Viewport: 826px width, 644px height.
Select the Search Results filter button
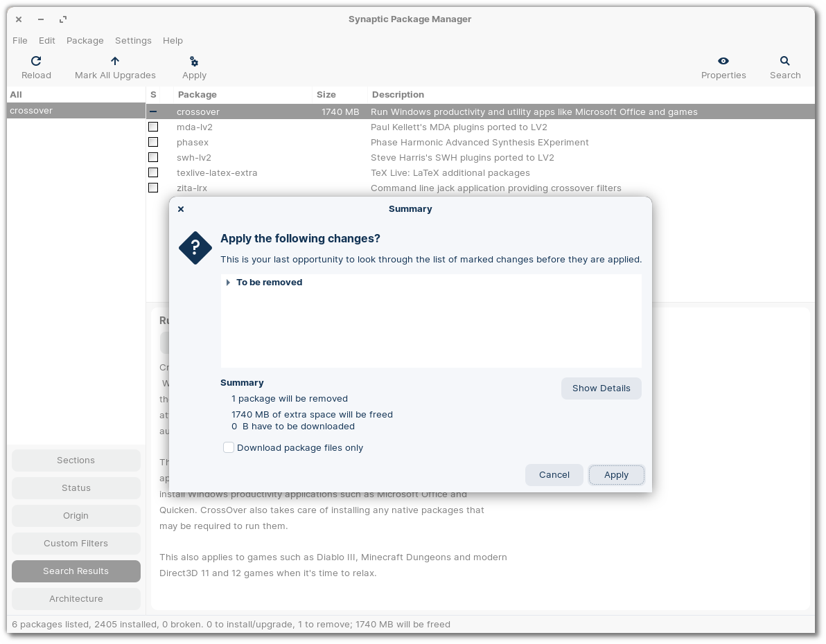76,571
